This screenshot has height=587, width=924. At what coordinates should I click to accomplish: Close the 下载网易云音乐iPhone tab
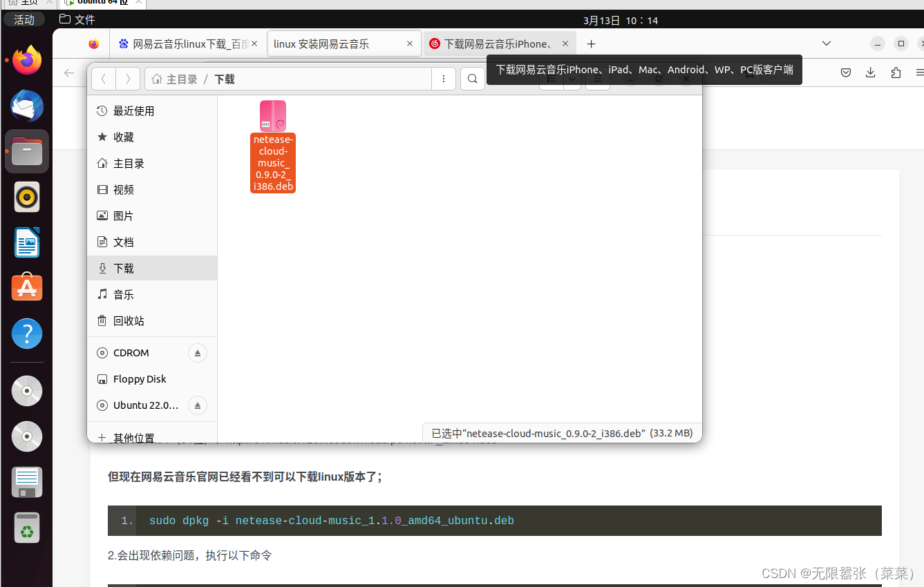(x=565, y=44)
